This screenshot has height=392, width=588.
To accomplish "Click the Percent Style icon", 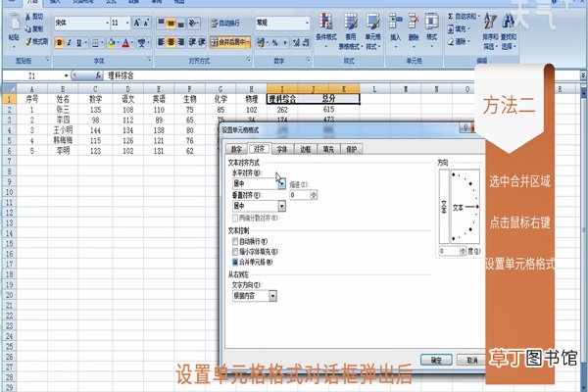I will click(x=274, y=42).
